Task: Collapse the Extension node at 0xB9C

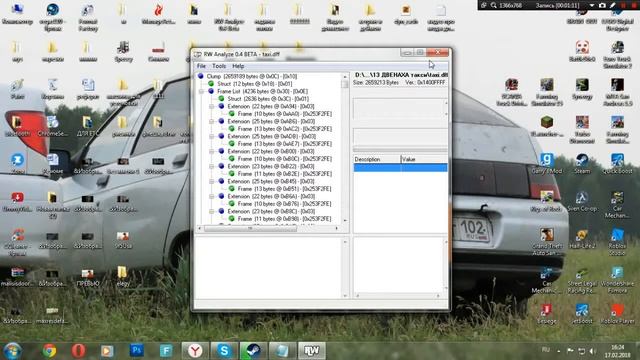Action: 212,211
